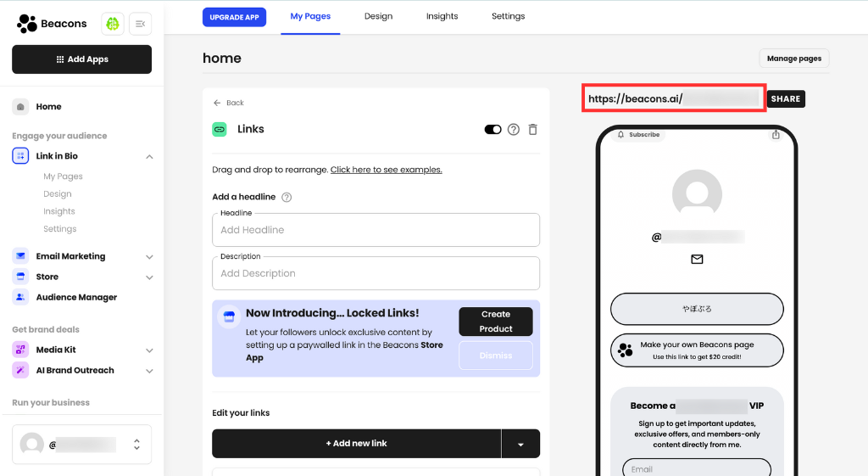Expand the Email Marketing section
This screenshot has height=476, width=868.
(149, 257)
